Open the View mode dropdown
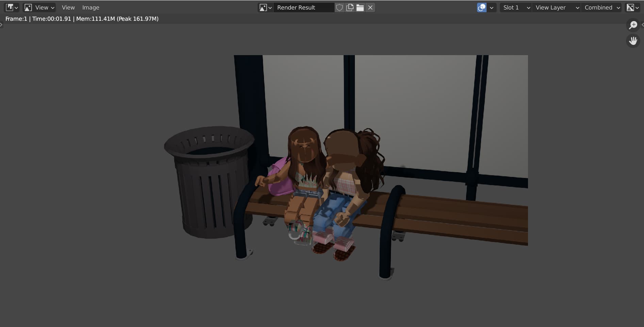The width and height of the screenshot is (644, 327). pyautogui.click(x=39, y=7)
